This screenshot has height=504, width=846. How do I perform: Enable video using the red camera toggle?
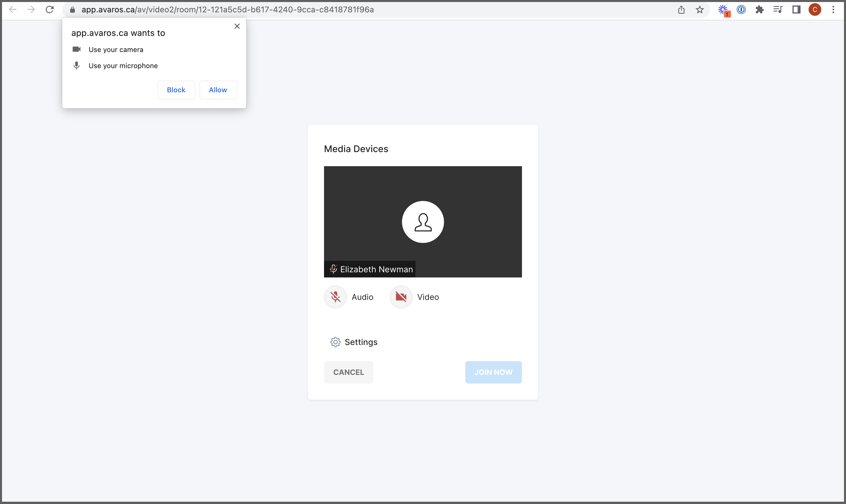coord(401,296)
